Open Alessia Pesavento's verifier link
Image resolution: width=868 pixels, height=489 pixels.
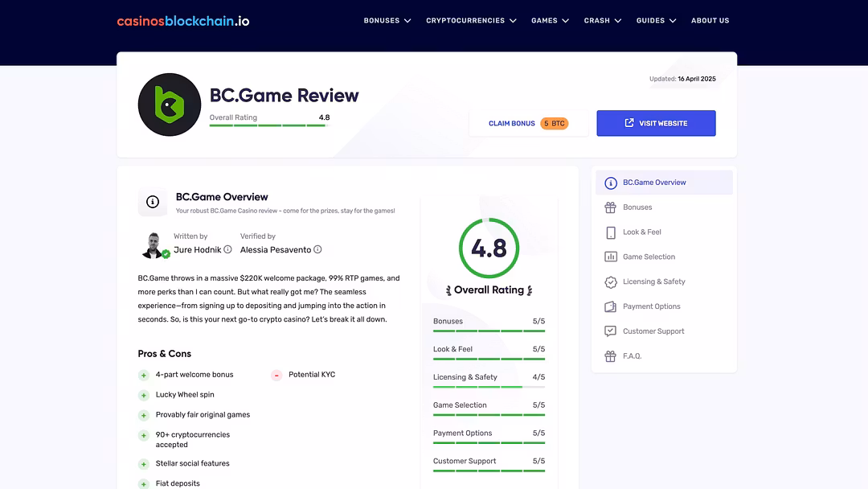276,250
